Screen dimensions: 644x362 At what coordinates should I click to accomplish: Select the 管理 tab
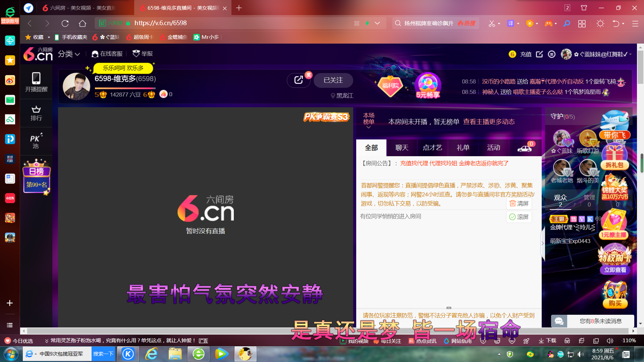click(589, 200)
